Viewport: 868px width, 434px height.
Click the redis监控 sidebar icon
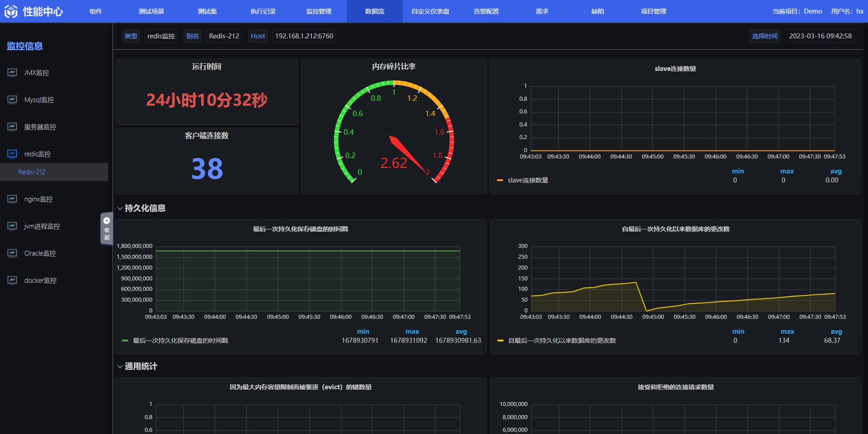click(12, 154)
